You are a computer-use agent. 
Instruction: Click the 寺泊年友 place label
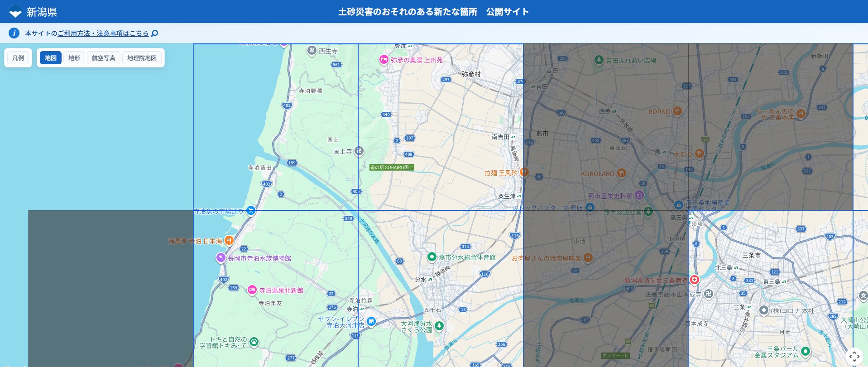point(270,303)
